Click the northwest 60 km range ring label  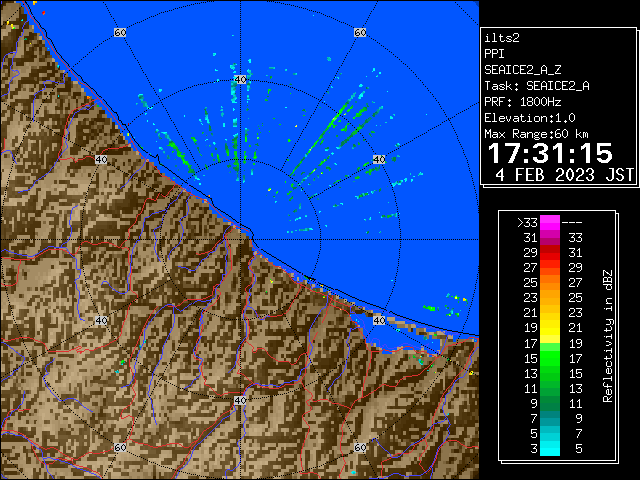[x=120, y=32]
